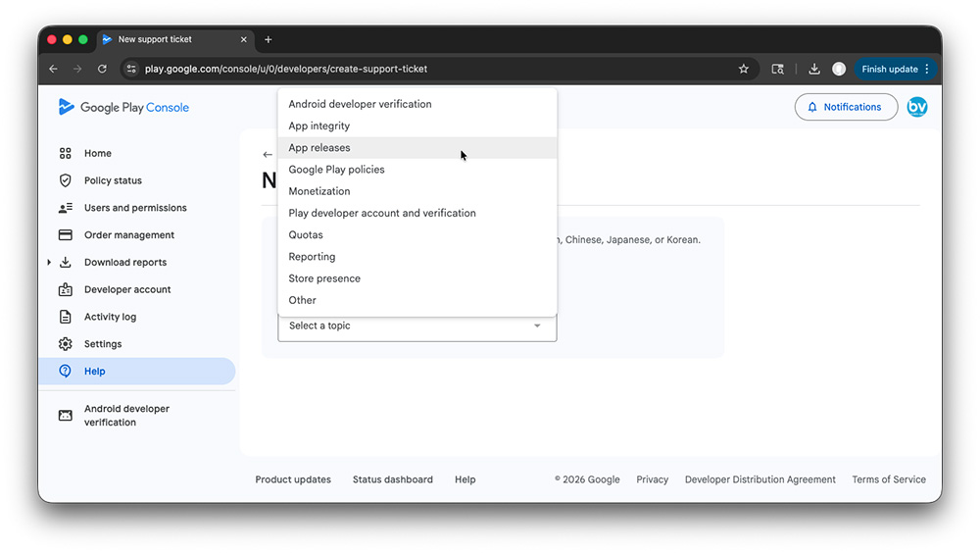Open Developer Distribution Agreement link
The image size is (980, 553).
coord(760,479)
